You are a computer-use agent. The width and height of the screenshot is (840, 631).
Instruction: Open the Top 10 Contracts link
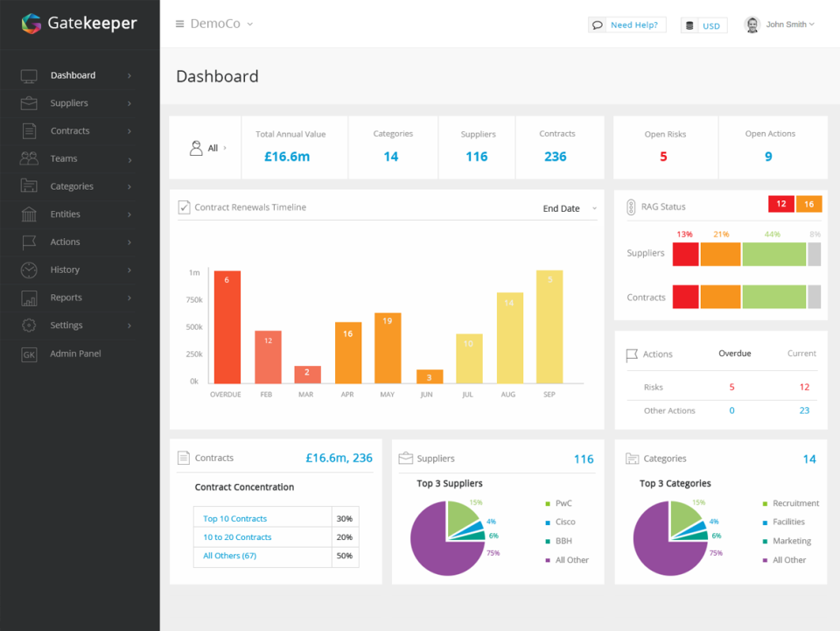tap(234, 518)
